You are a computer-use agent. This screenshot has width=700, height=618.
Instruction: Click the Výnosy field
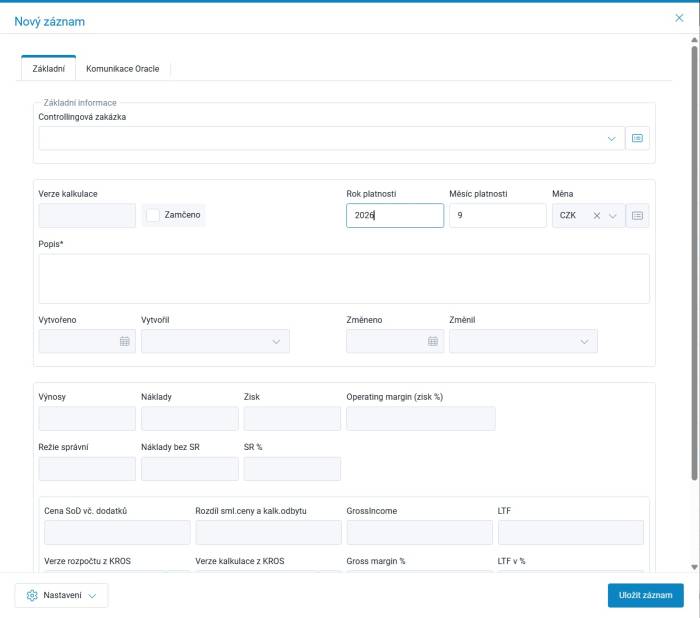pyautogui.click(x=87, y=418)
